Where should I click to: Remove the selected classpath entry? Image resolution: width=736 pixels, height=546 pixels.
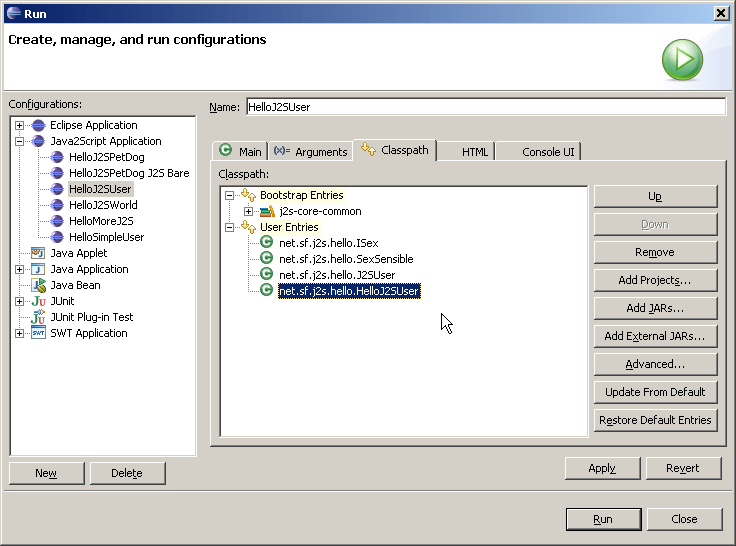655,252
